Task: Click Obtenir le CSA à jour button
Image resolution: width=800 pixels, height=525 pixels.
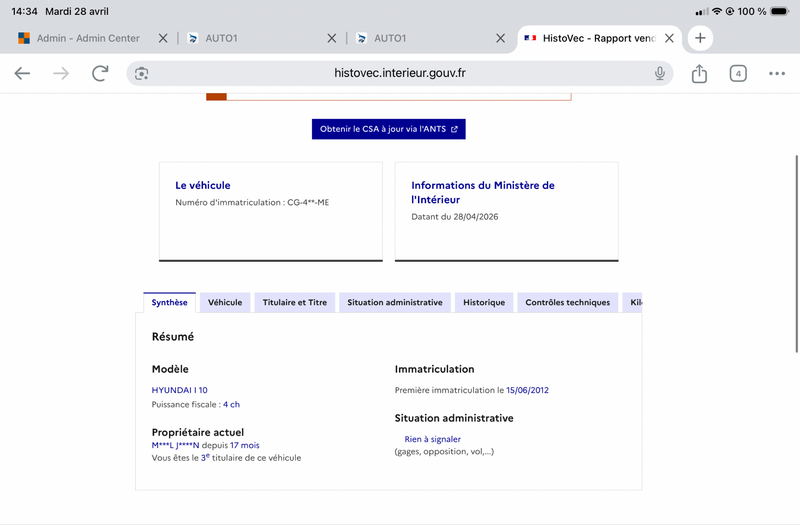Action: [x=389, y=129]
